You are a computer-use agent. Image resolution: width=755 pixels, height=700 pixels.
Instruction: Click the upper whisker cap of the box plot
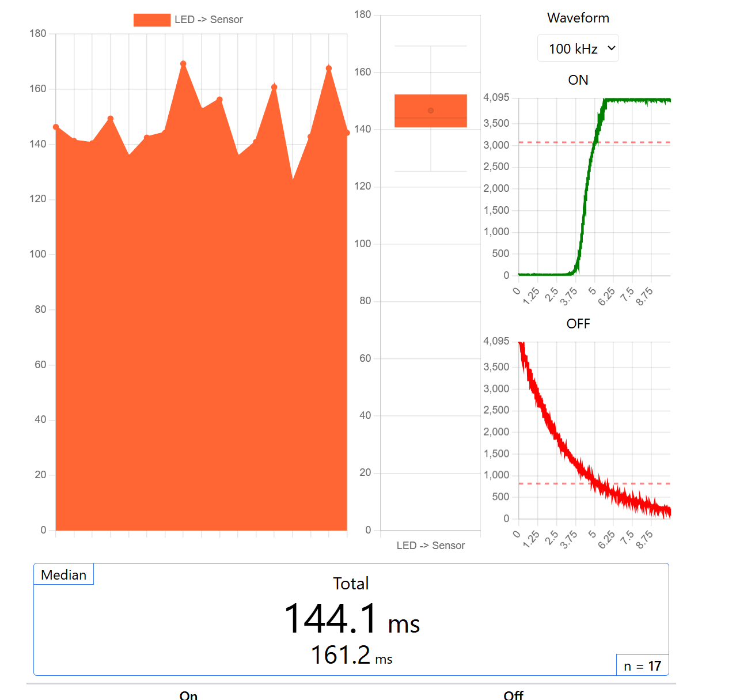pos(431,46)
